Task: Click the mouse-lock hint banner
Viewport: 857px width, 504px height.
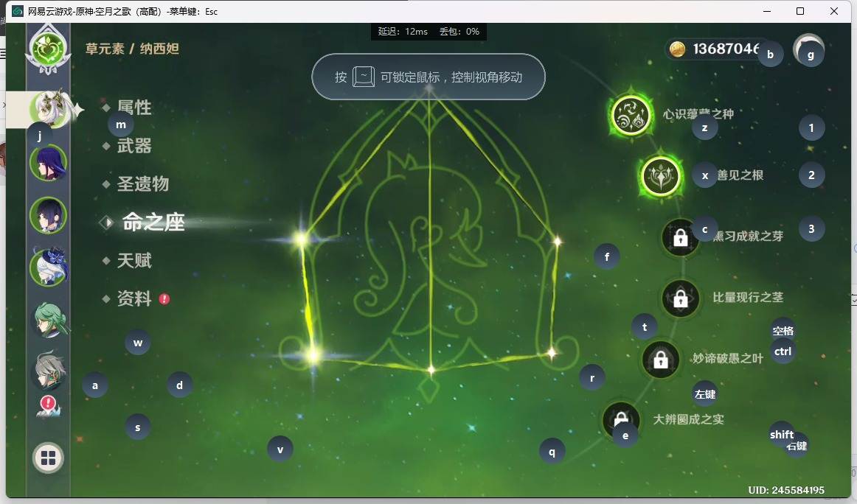Action: click(429, 77)
